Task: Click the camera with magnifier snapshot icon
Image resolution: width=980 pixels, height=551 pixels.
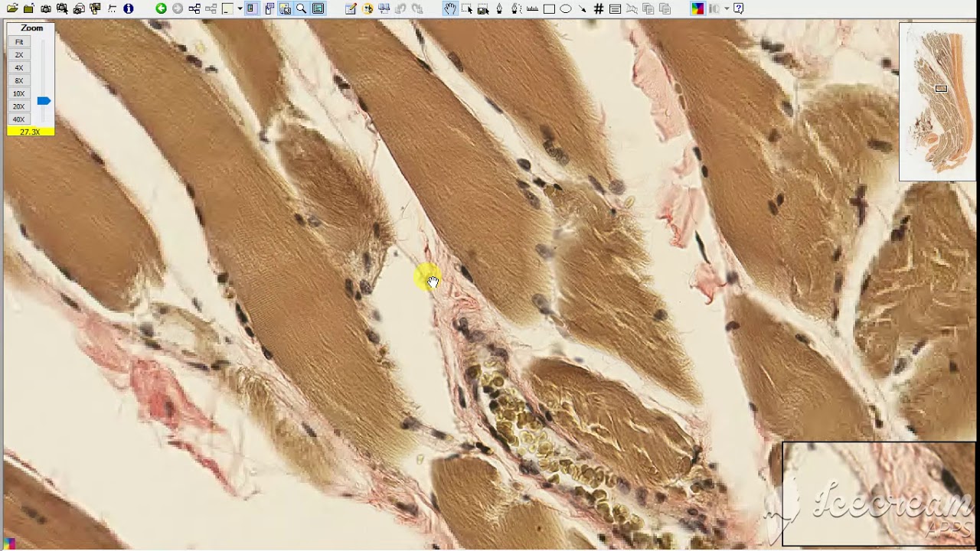Action: 62,8
